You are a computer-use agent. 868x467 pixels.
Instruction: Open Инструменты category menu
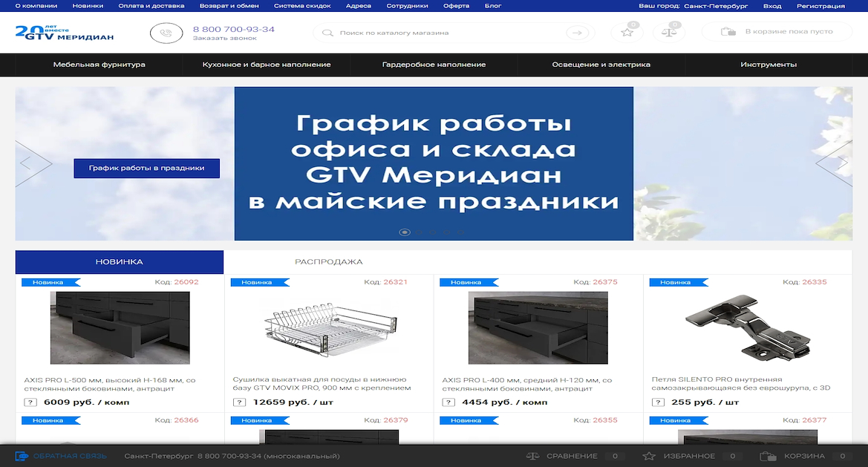[769, 65]
